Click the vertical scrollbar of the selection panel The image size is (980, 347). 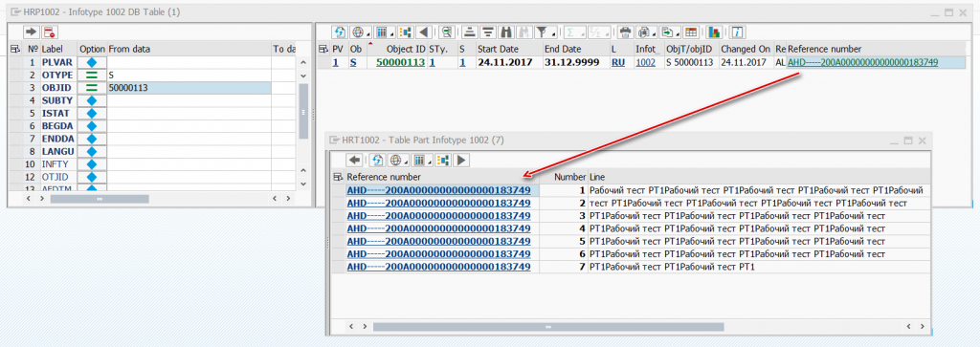303,111
